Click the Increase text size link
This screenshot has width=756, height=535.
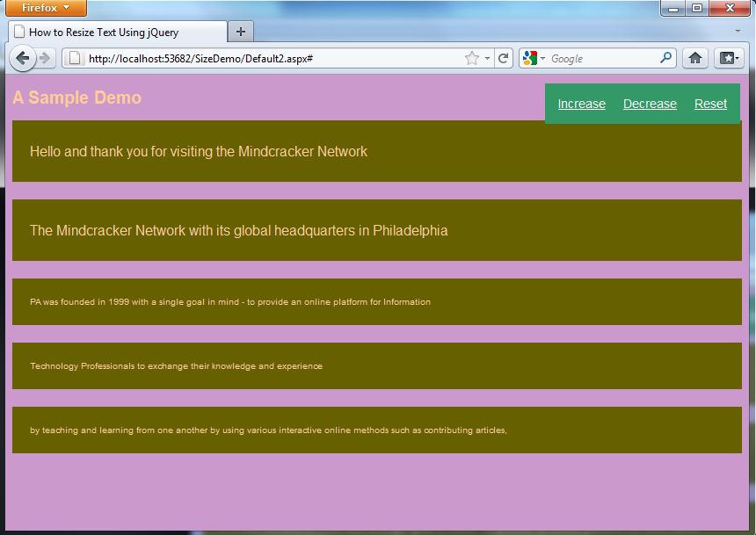pyautogui.click(x=581, y=104)
